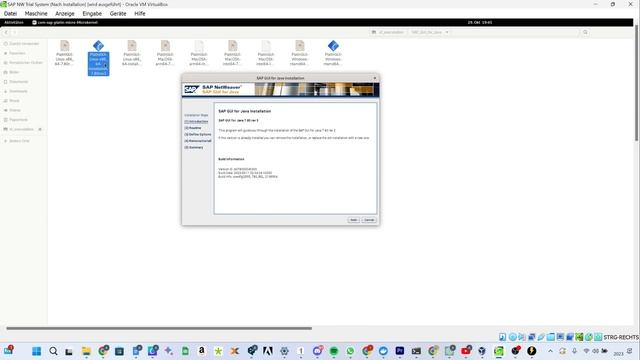Select the (2) Readme installer step
640x360 pixels.
pyautogui.click(x=193, y=128)
